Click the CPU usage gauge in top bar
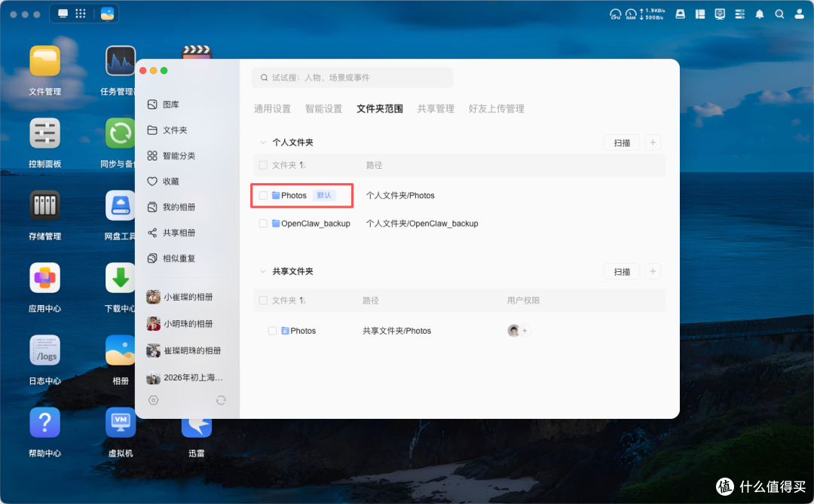This screenshot has width=814, height=504. pos(615,14)
